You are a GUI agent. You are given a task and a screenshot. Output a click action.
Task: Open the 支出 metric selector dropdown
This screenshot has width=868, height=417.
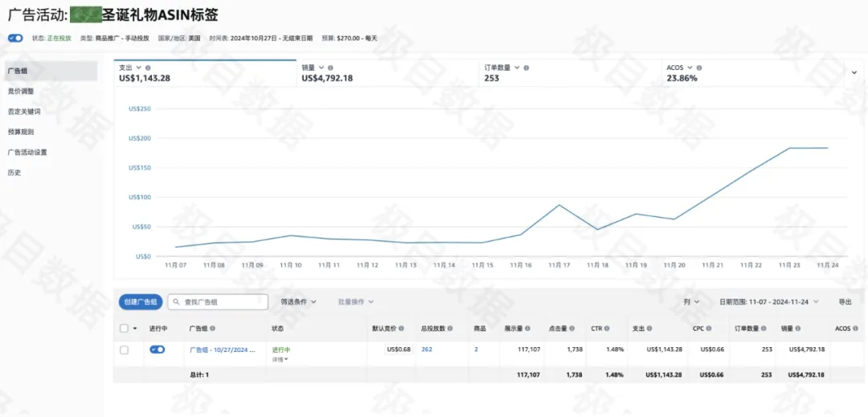coord(138,67)
